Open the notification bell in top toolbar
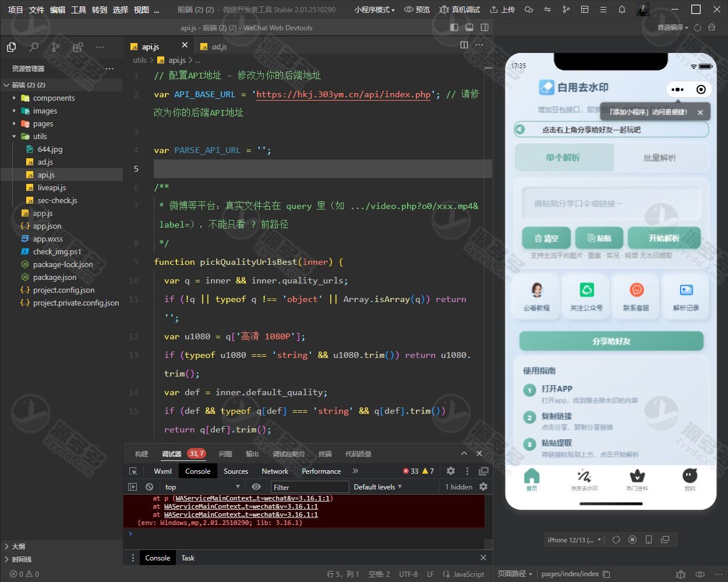The width and height of the screenshot is (728, 582). pos(622,10)
